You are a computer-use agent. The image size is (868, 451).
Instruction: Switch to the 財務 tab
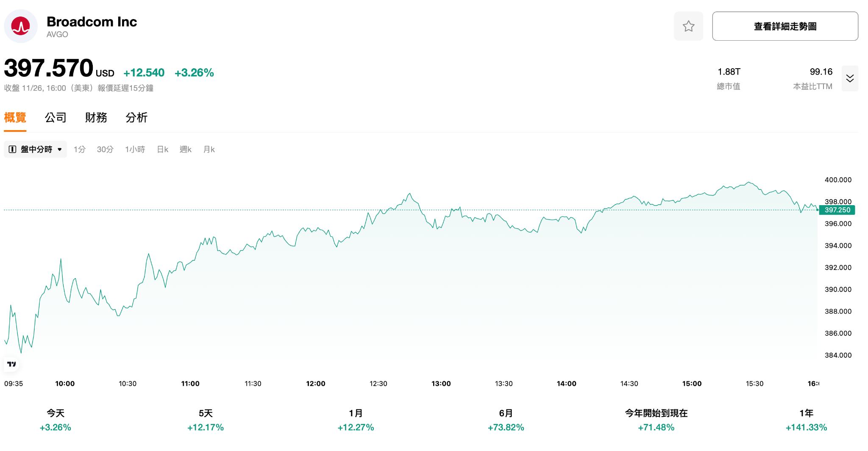click(x=96, y=117)
